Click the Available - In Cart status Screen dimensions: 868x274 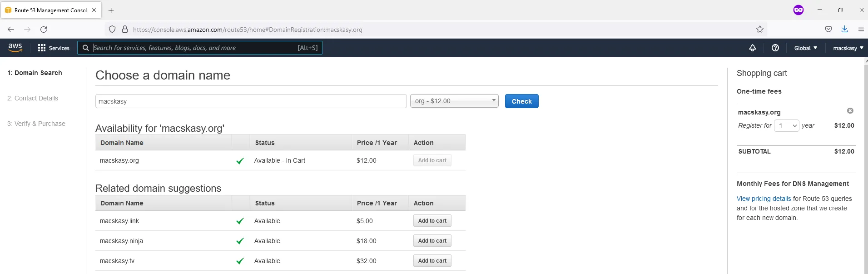pyautogui.click(x=280, y=160)
